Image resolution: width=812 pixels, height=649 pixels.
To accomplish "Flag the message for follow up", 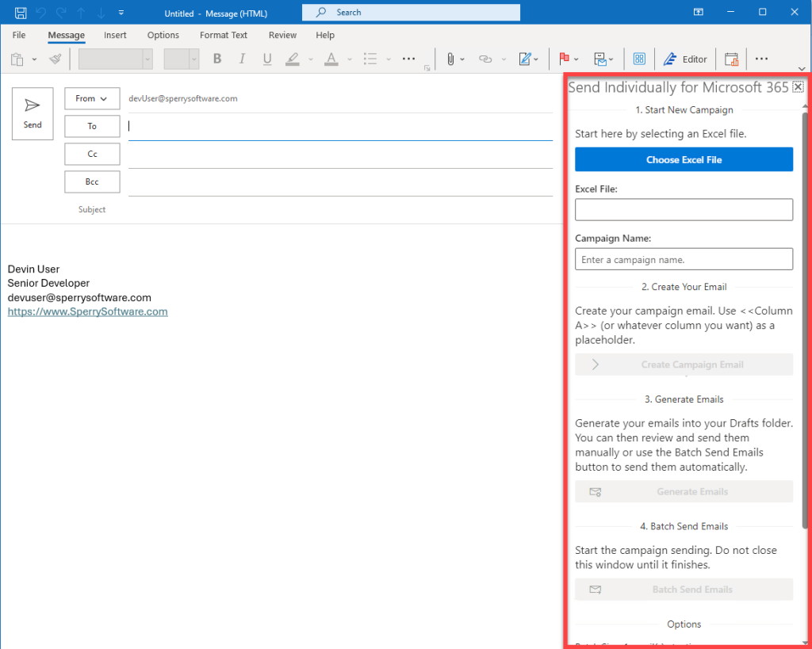I will 563,59.
